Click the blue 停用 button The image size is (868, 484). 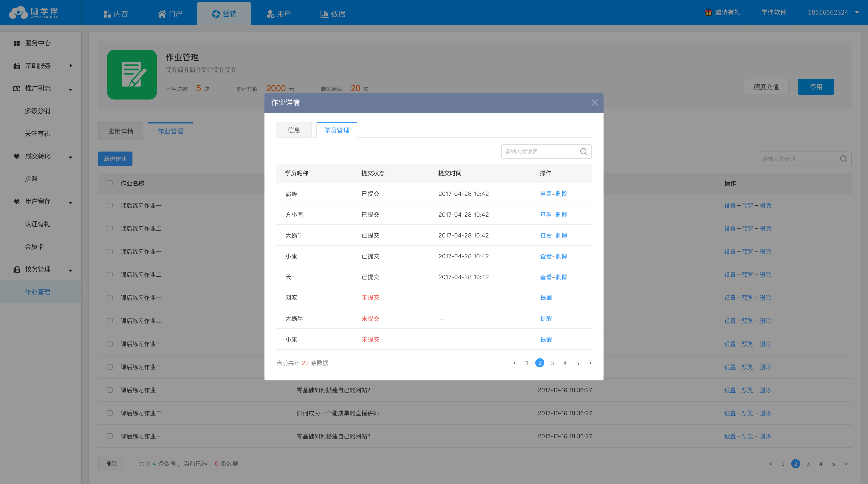tap(816, 87)
